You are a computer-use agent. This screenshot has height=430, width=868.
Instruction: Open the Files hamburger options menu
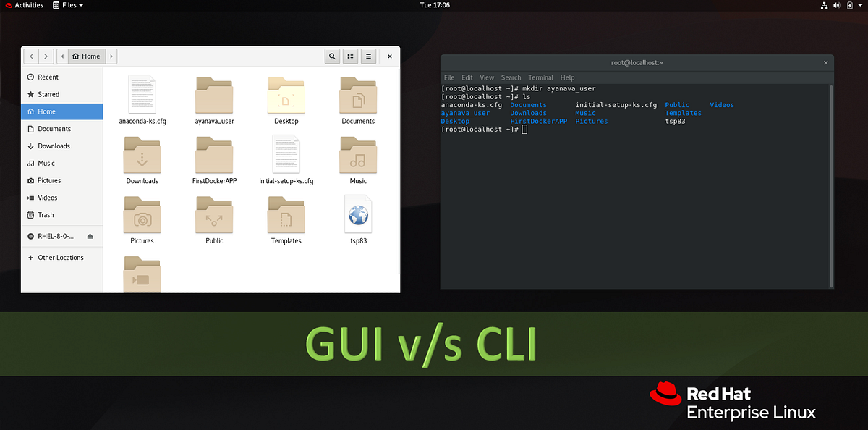[368, 56]
